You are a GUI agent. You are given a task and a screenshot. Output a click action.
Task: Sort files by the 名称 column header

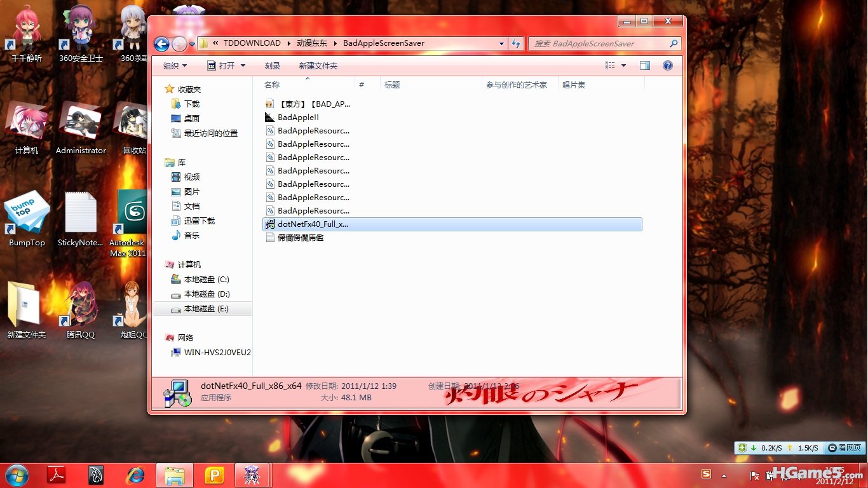click(272, 85)
